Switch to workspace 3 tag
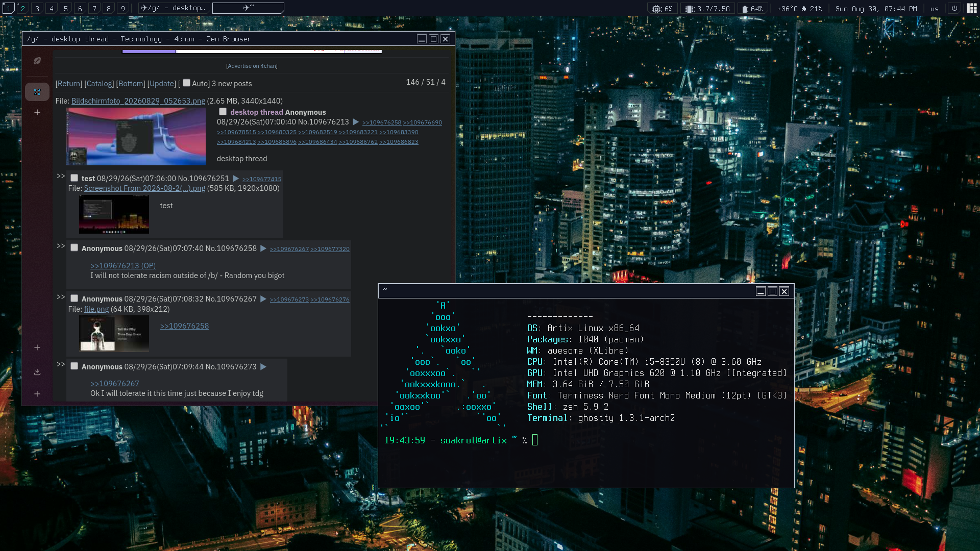980x551 pixels. coord(37,8)
